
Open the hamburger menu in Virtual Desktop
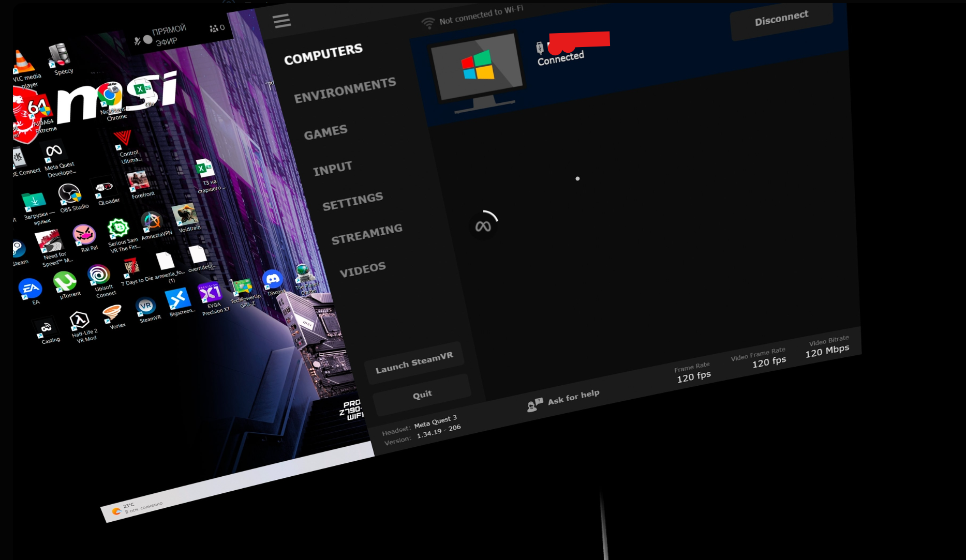pyautogui.click(x=282, y=21)
